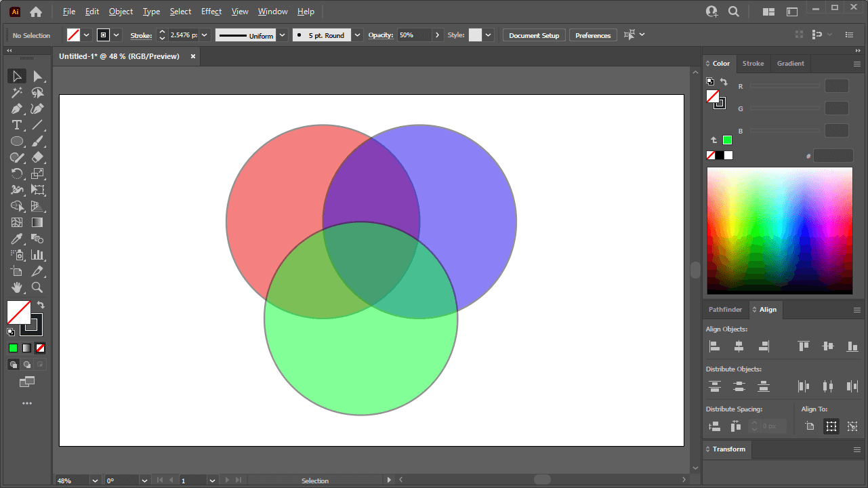Viewport: 868px width, 488px height.
Task: Click the Preferences button
Action: 593,35
